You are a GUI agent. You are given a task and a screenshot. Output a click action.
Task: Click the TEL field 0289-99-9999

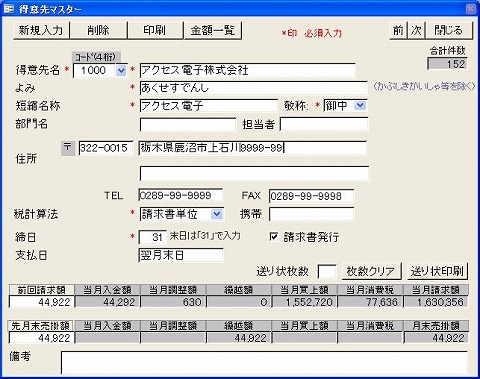(x=181, y=196)
